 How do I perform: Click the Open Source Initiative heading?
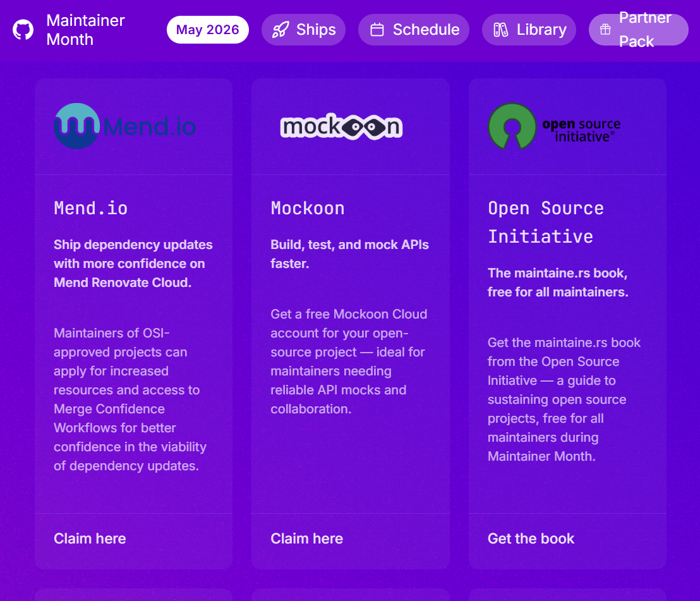pyautogui.click(x=546, y=222)
